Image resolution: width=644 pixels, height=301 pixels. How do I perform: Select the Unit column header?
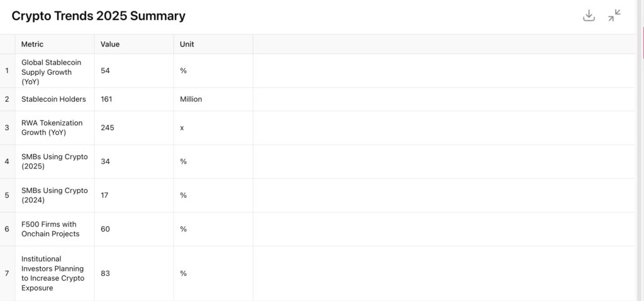(x=213, y=44)
